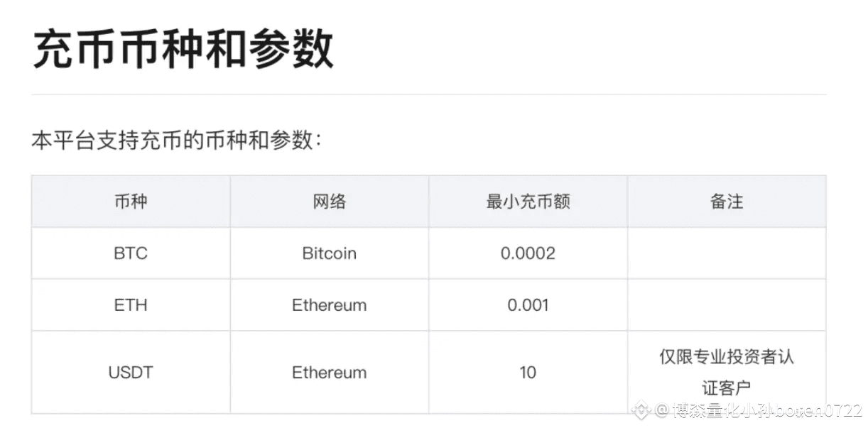Click the Bitcoin network cell
The width and height of the screenshot is (868, 428).
click(330, 253)
